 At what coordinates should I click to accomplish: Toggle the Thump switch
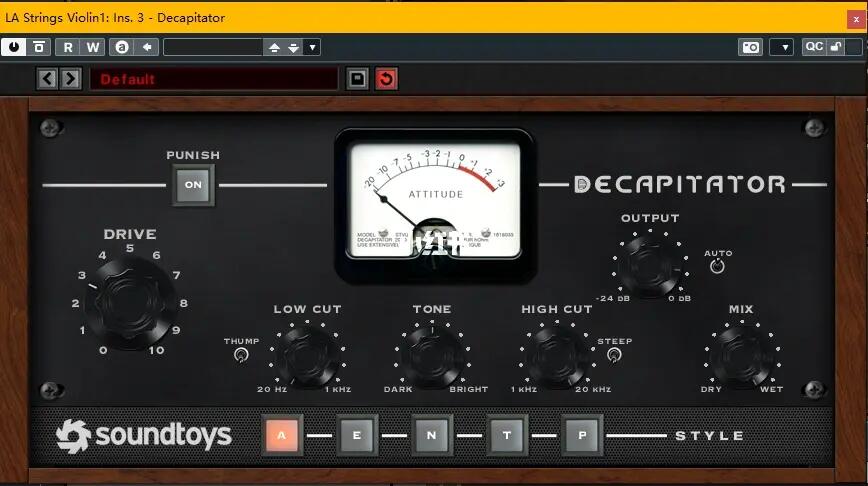point(241,355)
